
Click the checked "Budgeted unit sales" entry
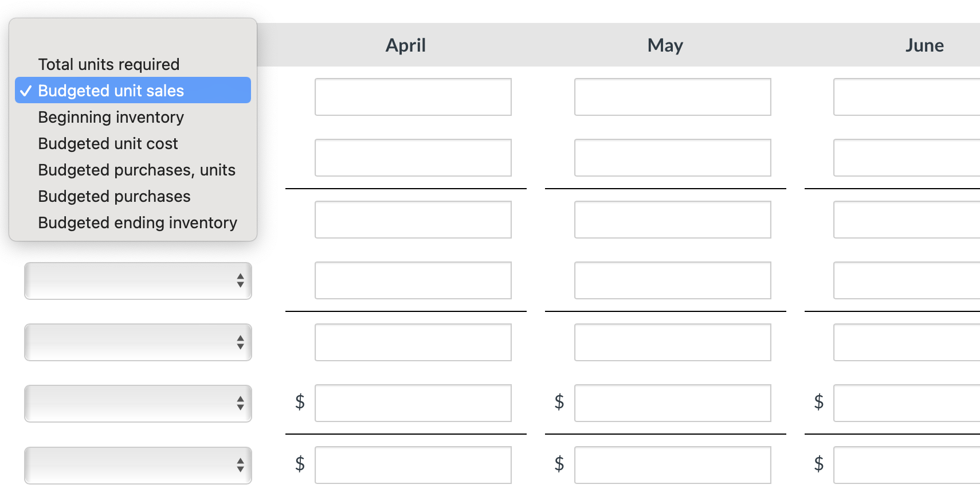pyautogui.click(x=111, y=90)
